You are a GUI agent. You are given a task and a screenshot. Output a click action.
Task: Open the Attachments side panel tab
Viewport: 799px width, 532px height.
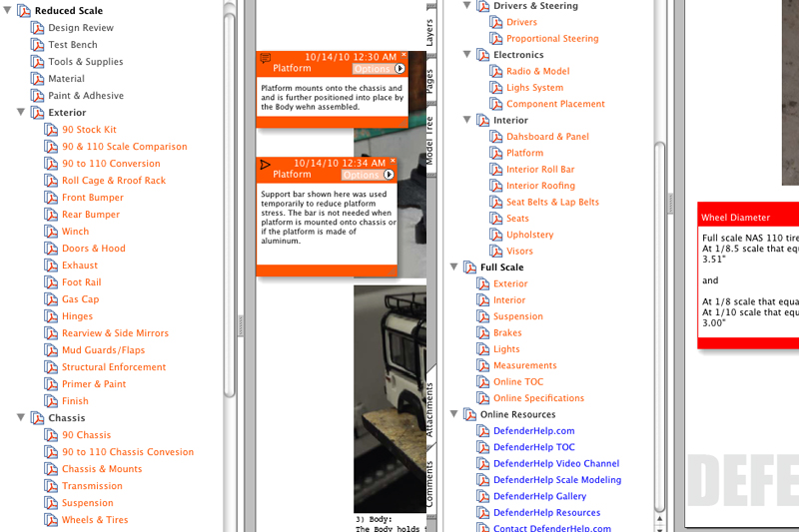(430, 407)
